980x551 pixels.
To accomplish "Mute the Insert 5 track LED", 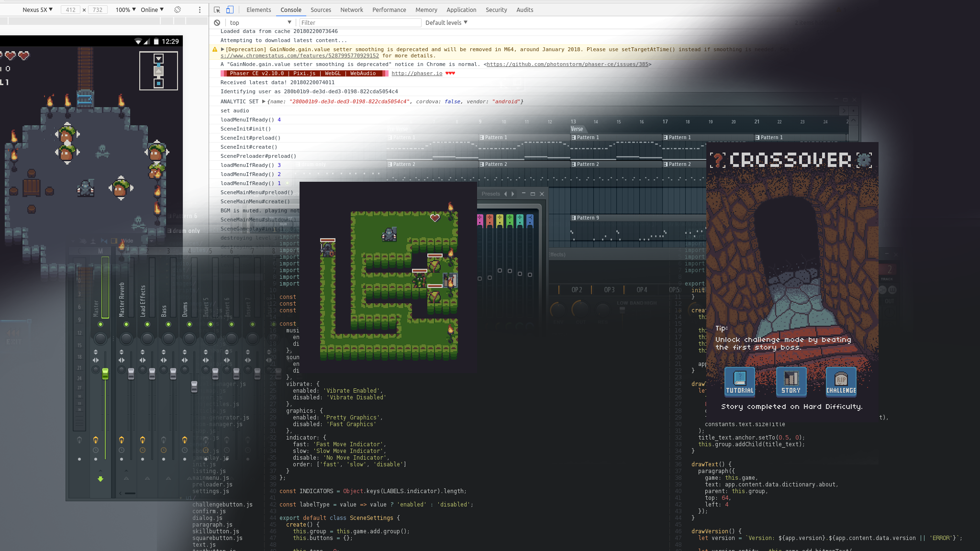I will [x=211, y=324].
